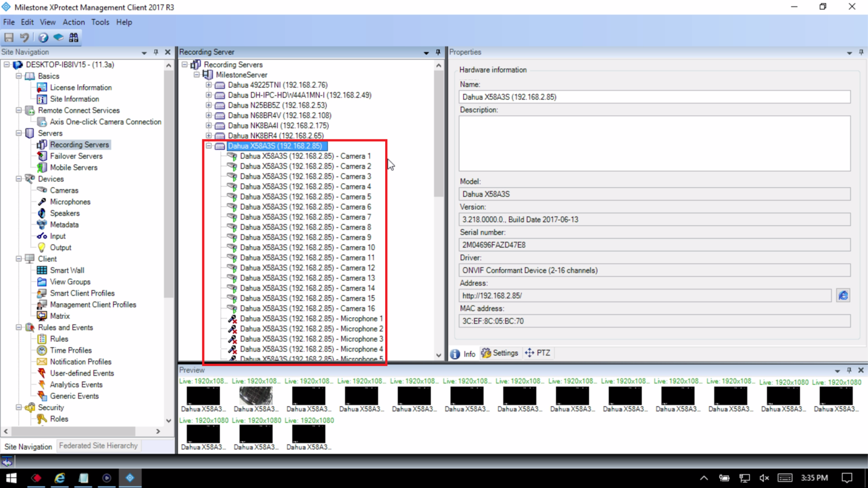Collapse the Rules and Events section
The width and height of the screenshot is (868, 488).
[x=19, y=328]
